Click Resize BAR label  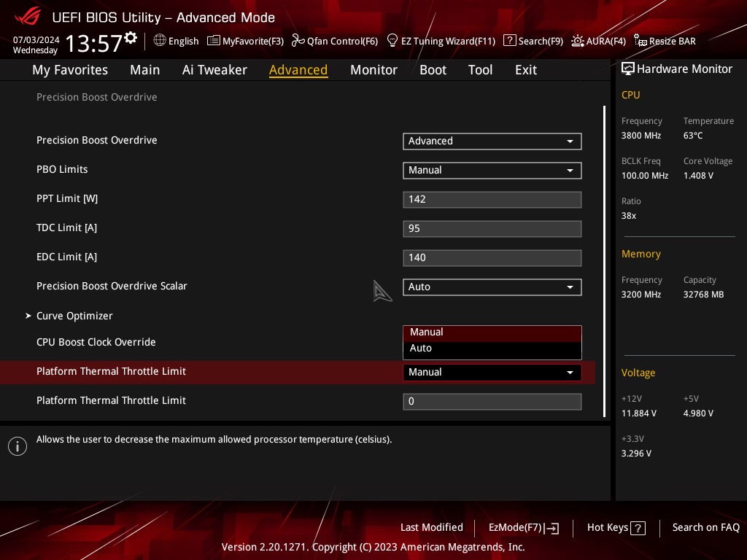[x=672, y=42]
